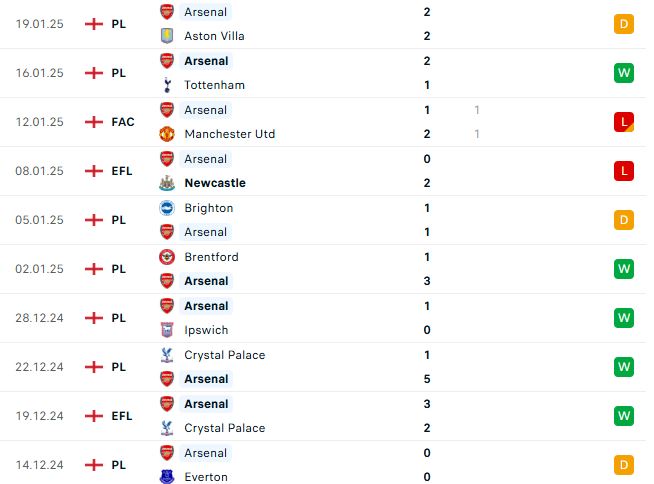Open the Manchester Utd team link
654x484 pixels.
pos(230,134)
